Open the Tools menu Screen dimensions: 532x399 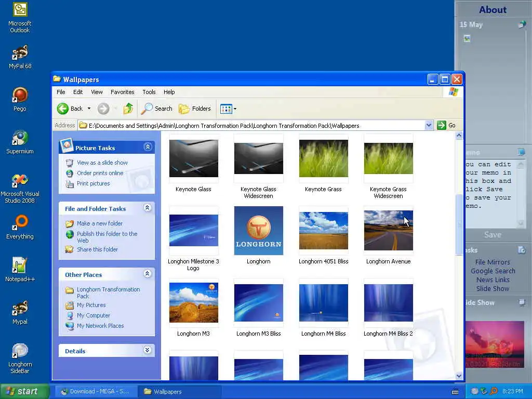tap(149, 92)
